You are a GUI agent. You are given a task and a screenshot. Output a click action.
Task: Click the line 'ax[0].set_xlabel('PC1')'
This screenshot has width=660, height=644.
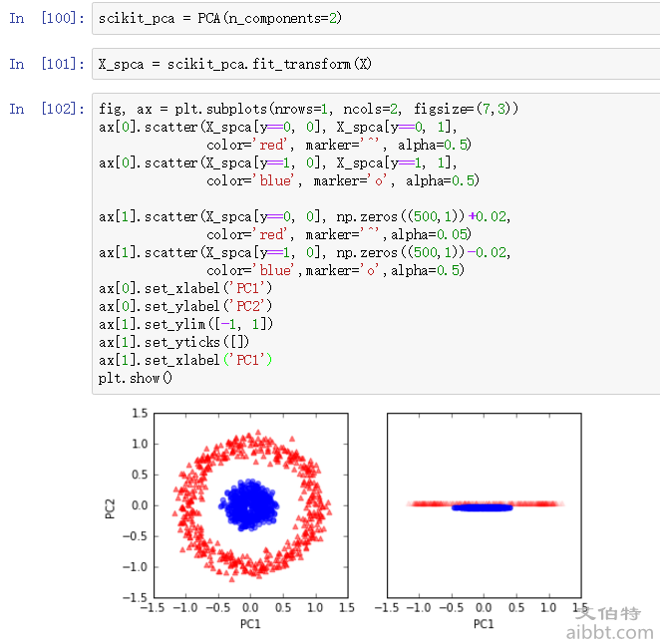click(185, 288)
